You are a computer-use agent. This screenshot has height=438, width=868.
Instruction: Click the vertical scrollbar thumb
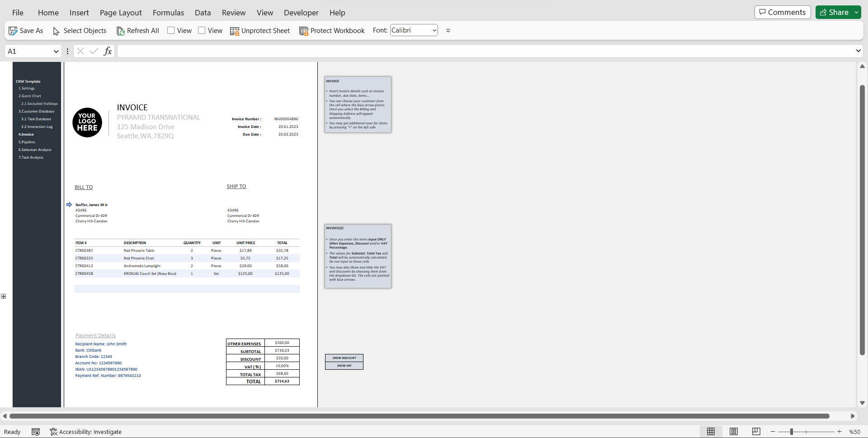[x=862, y=220]
